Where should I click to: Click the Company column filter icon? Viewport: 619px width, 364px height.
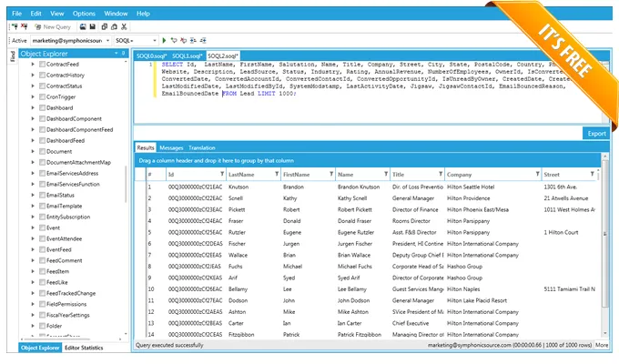(x=537, y=174)
